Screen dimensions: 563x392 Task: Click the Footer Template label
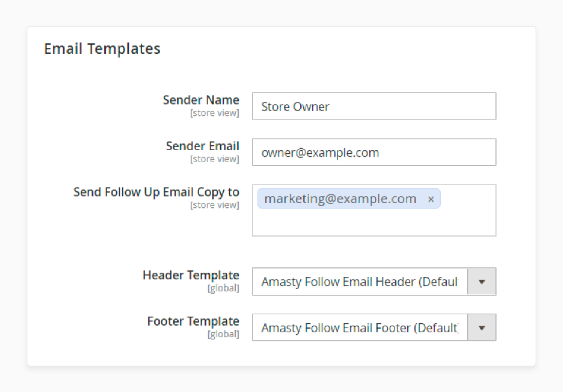193,321
